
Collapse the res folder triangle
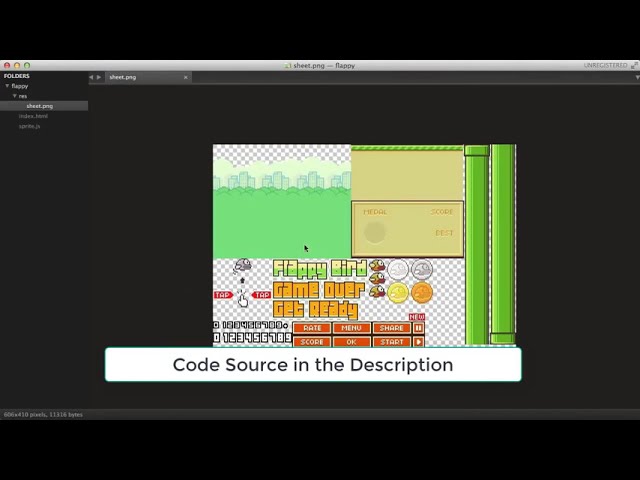pyautogui.click(x=15, y=96)
